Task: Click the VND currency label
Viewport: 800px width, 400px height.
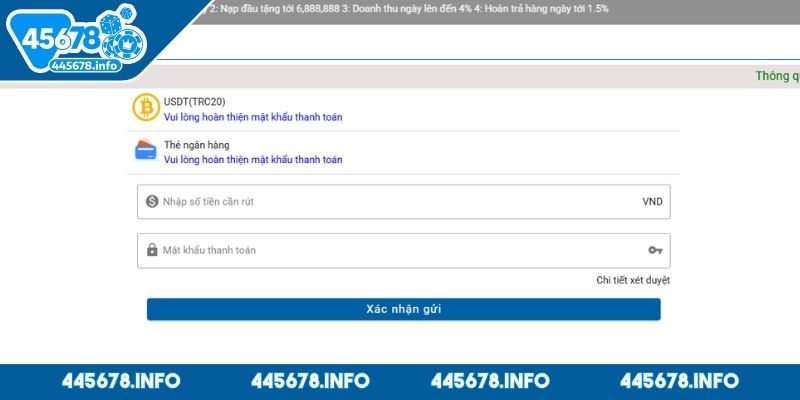Action: (652, 201)
